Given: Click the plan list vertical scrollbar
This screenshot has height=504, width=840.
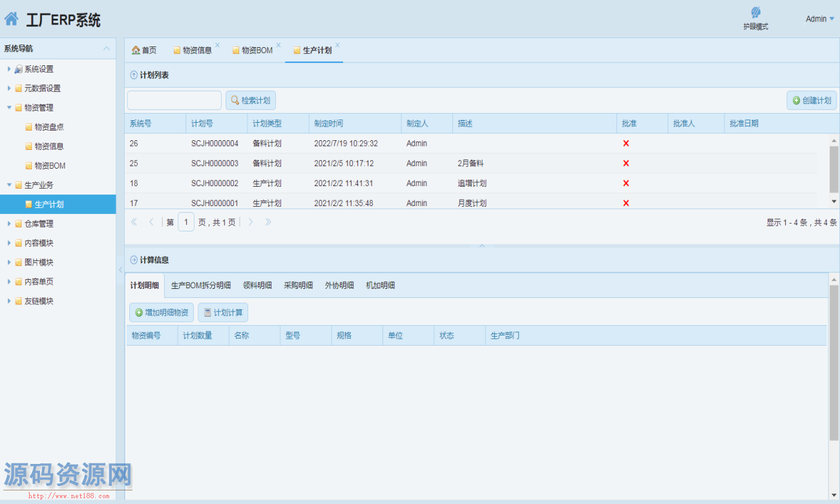Looking at the screenshot, I should coord(834,169).
